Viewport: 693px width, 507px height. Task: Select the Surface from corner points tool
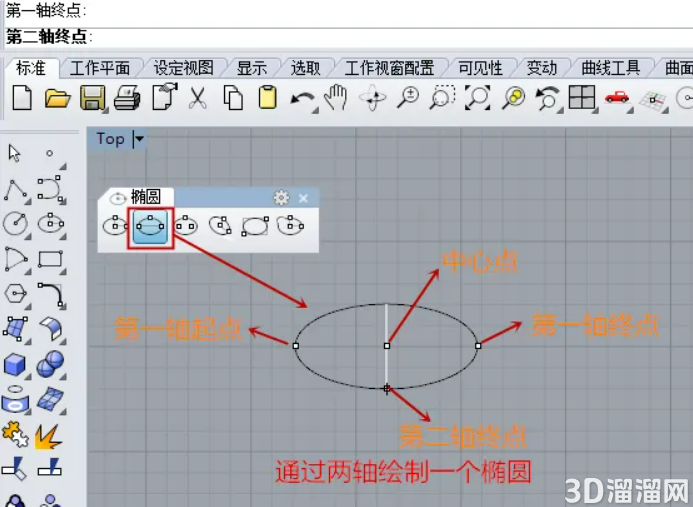pyautogui.click(x=15, y=329)
